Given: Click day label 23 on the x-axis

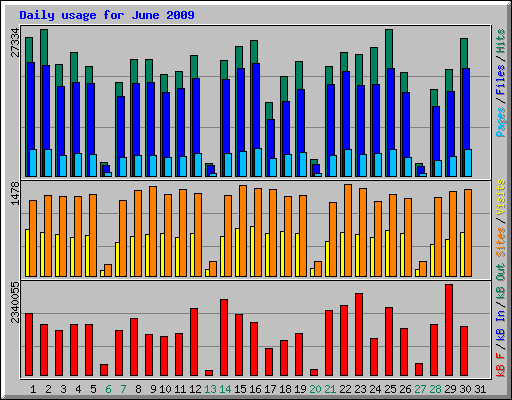Looking at the screenshot, I should (360, 389).
